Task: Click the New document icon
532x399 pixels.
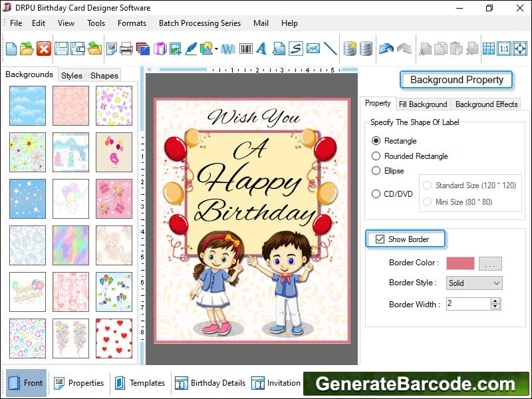Action: point(11,49)
